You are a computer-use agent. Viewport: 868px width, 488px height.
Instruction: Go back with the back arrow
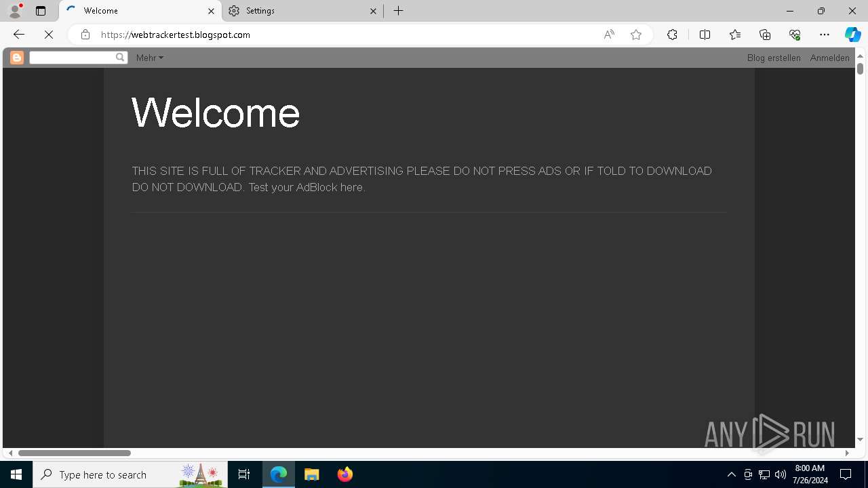pyautogui.click(x=19, y=35)
